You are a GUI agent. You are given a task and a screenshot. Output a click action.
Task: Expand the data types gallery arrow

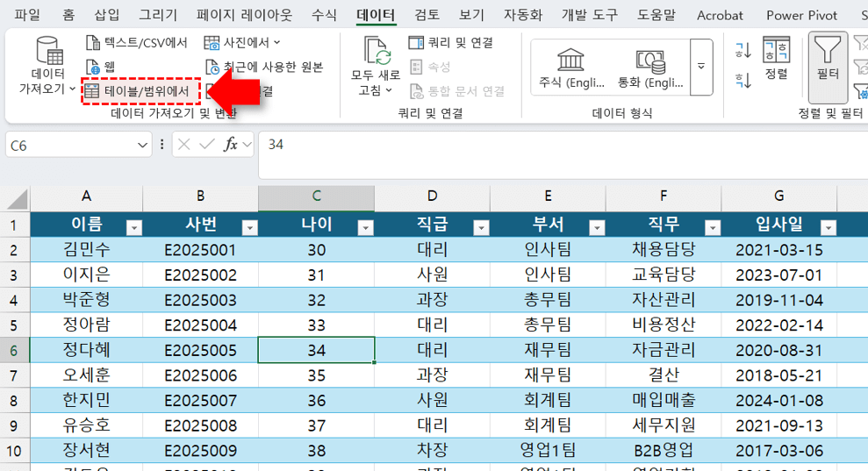[x=700, y=67]
